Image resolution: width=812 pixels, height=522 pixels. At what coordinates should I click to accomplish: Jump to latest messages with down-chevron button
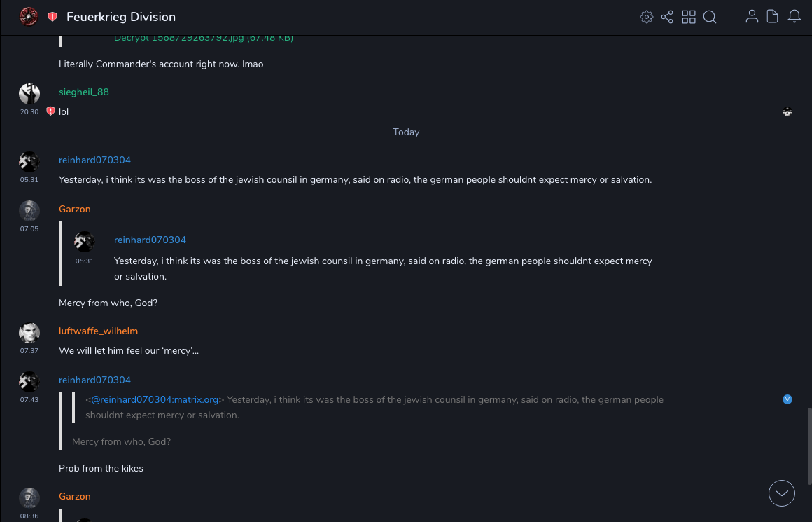(782, 493)
